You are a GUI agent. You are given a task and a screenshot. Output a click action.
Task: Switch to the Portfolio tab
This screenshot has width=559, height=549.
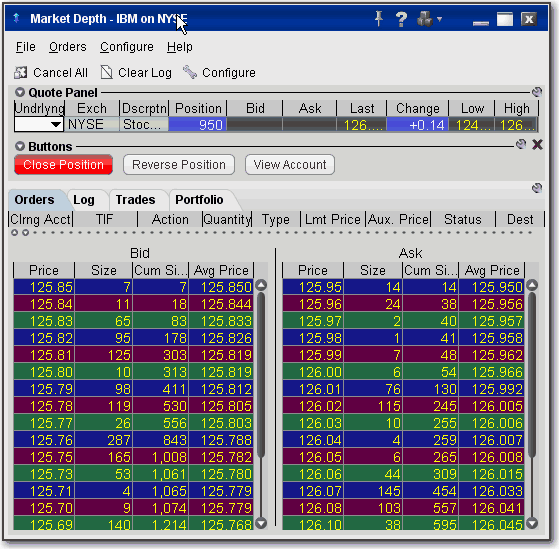199,200
